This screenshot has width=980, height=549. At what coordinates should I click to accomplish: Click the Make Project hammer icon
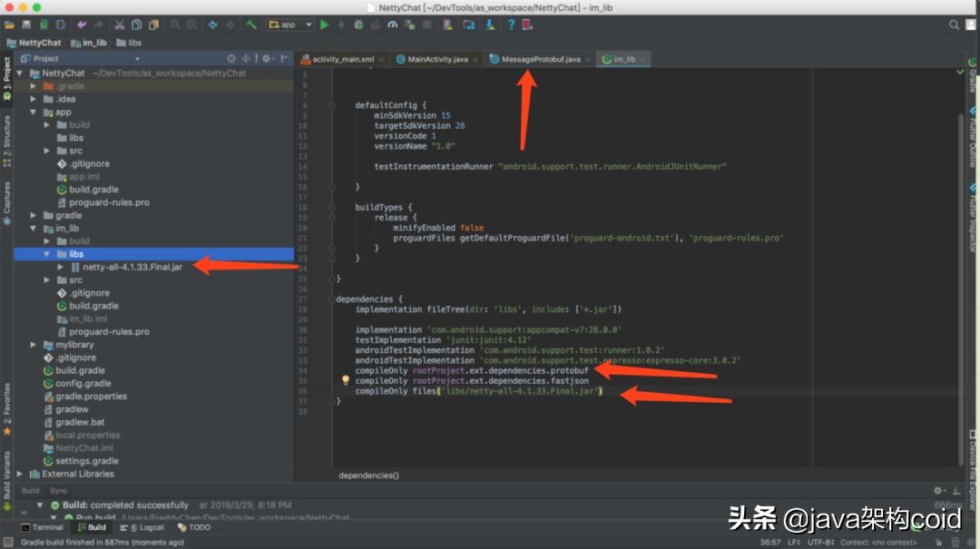click(251, 25)
